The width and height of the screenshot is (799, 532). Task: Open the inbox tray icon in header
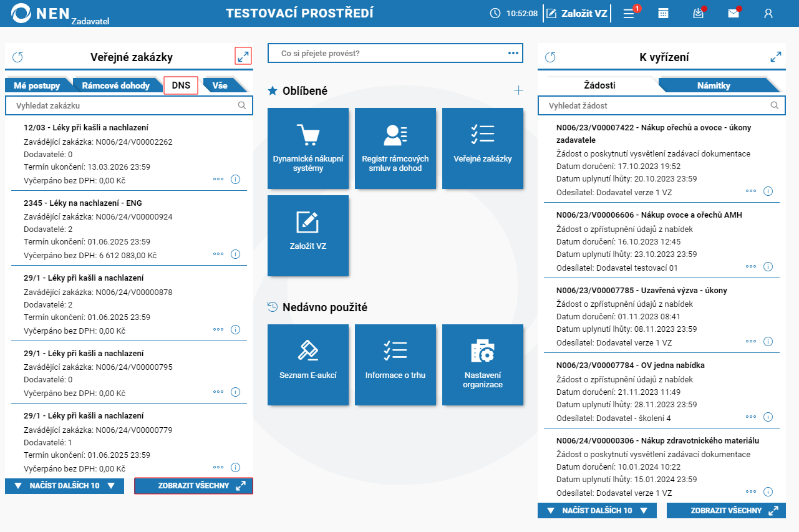click(699, 13)
